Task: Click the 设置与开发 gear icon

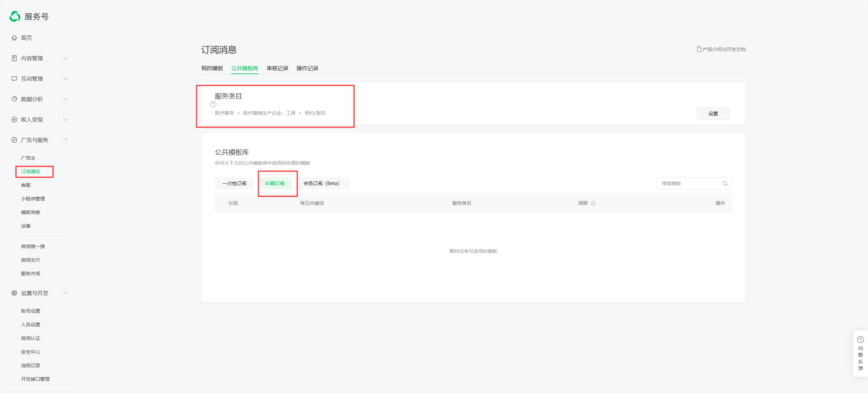Action: coord(14,293)
